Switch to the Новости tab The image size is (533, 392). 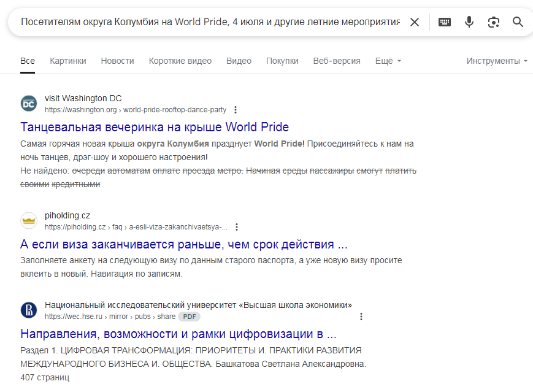pyautogui.click(x=118, y=61)
